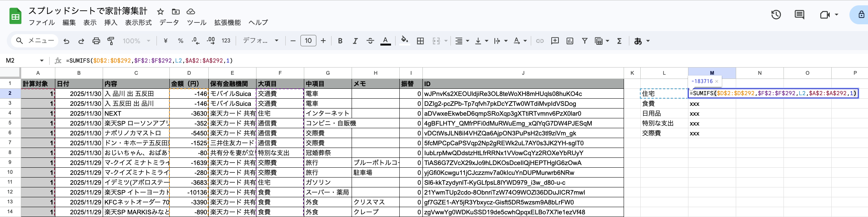Toggle italic formatting
Image resolution: width=868 pixels, height=217 pixels.
(355, 41)
